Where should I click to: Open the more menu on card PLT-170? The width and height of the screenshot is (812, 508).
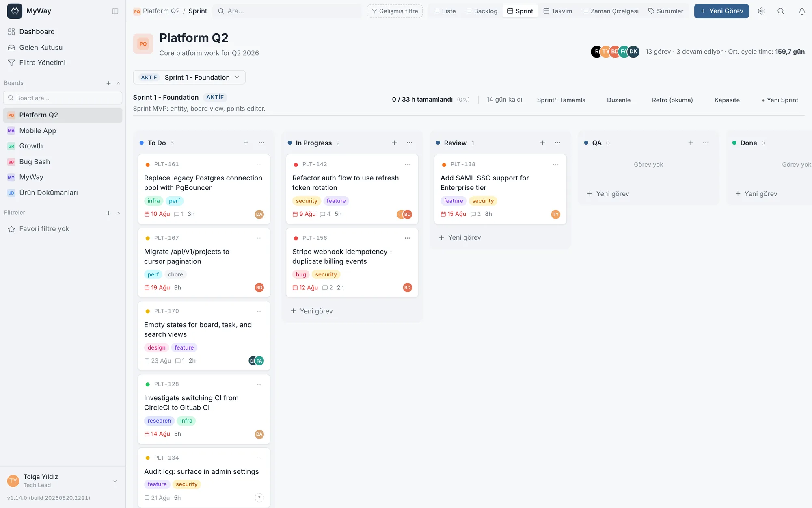259,311
